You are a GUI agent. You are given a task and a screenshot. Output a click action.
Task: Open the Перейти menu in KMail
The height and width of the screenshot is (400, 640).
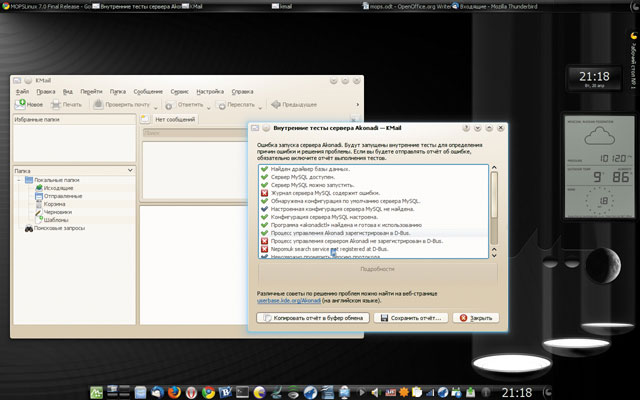coord(91,91)
